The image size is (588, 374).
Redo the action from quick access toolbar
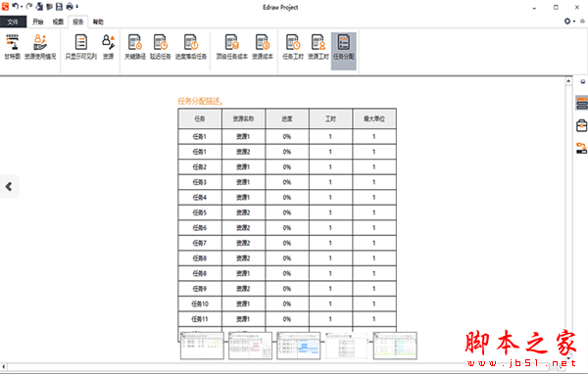pos(29,7)
